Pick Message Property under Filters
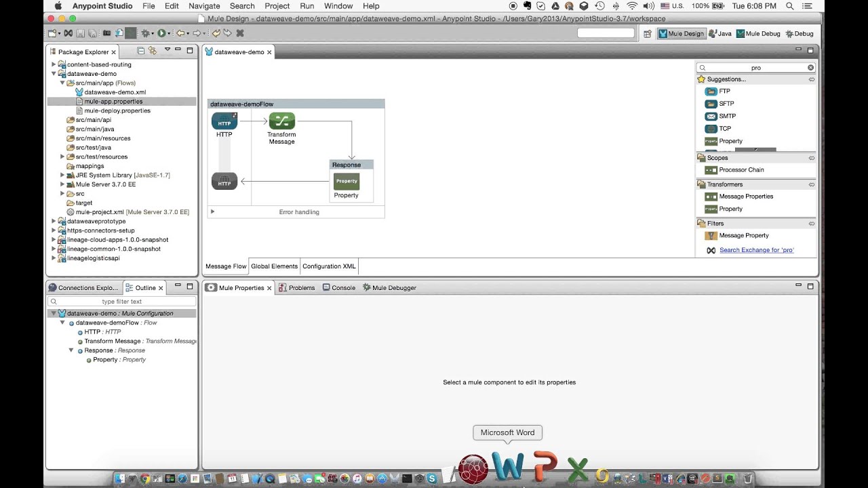868x488 pixels. coord(737,236)
